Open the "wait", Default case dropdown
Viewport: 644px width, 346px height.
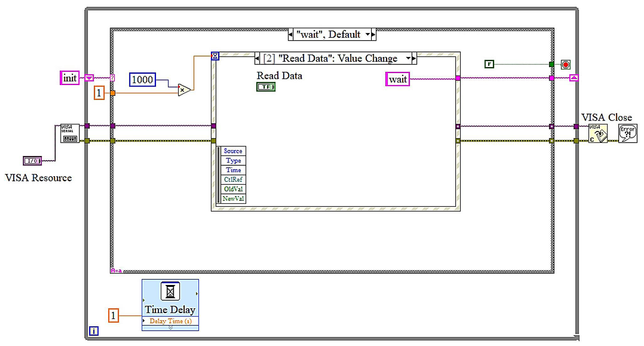coord(367,34)
